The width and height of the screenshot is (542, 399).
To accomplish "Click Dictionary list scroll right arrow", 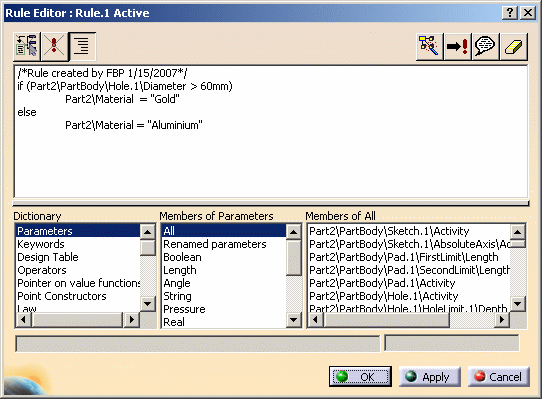I will [x=132, y=319].
